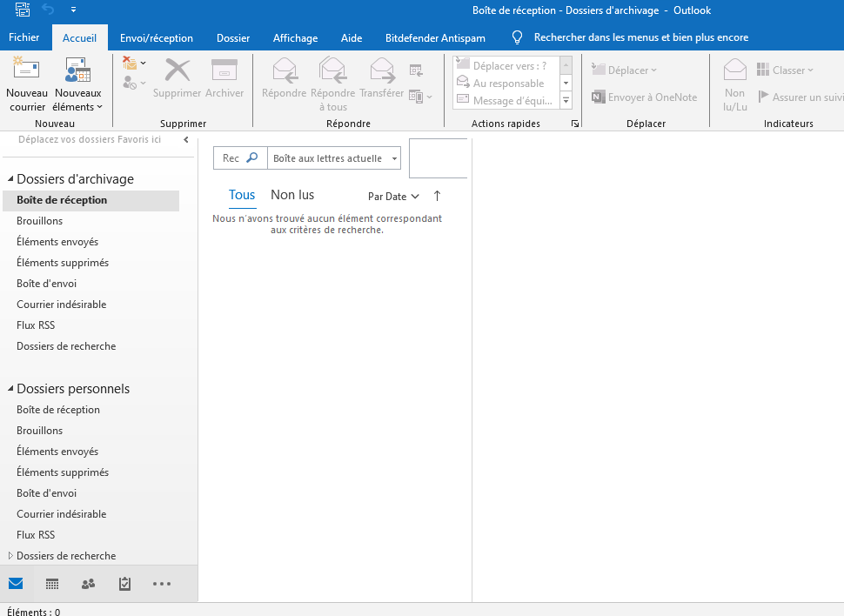Reverse sort order with arrow
The image size is (844, 616).
pos(437,196)
